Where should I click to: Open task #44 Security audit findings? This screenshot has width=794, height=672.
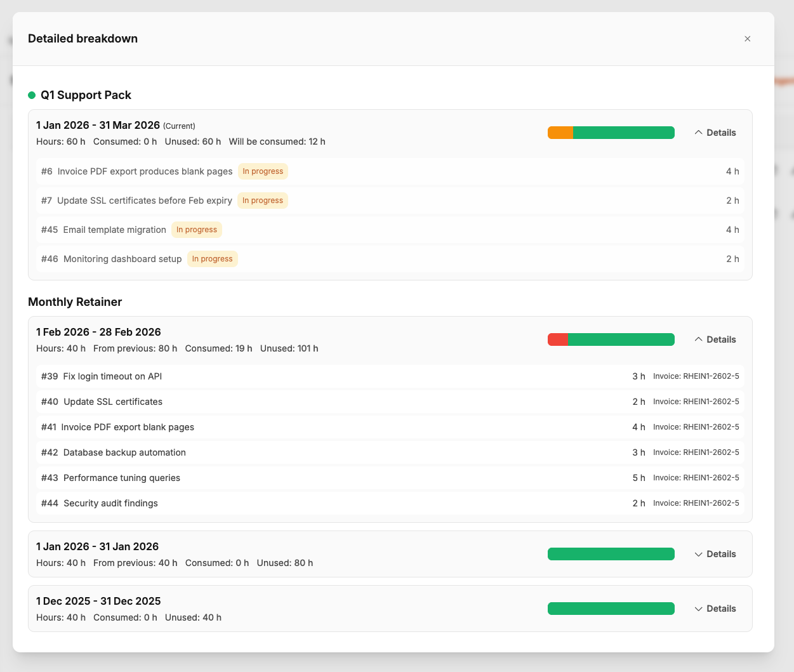click(110, 503)
